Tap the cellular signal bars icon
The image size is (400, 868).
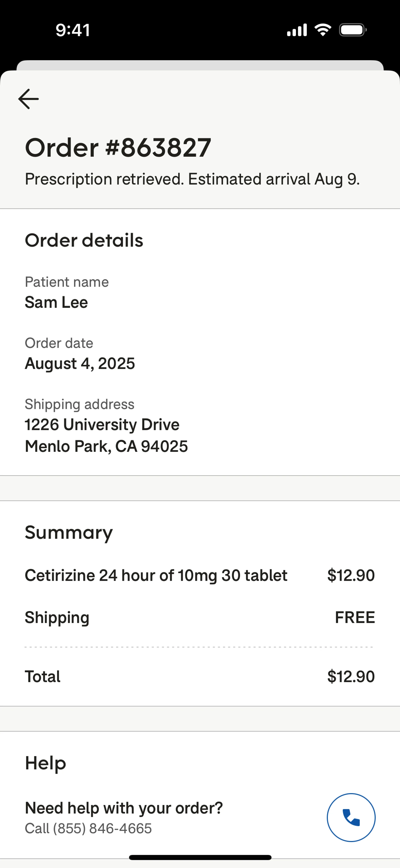[x=297, y=30]
